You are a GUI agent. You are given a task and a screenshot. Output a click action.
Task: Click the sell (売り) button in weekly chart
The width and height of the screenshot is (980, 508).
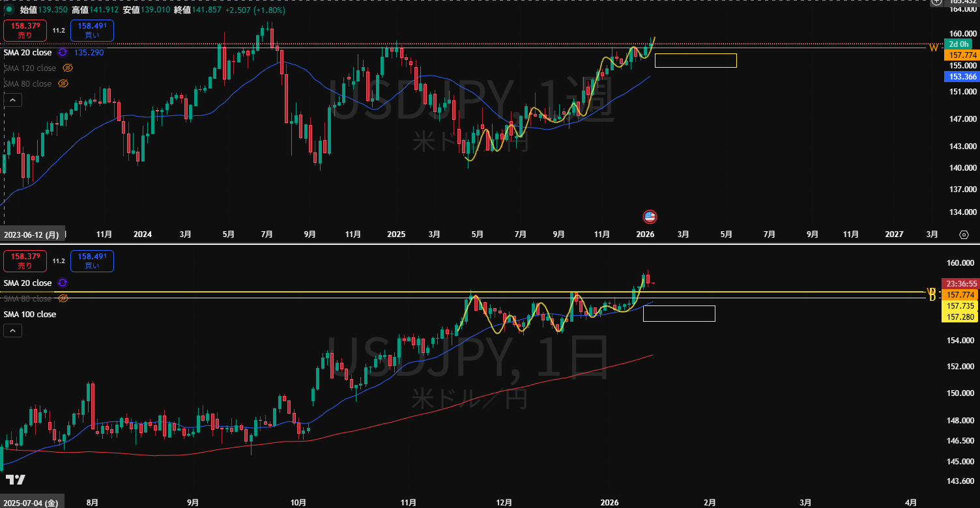[24, 30]
